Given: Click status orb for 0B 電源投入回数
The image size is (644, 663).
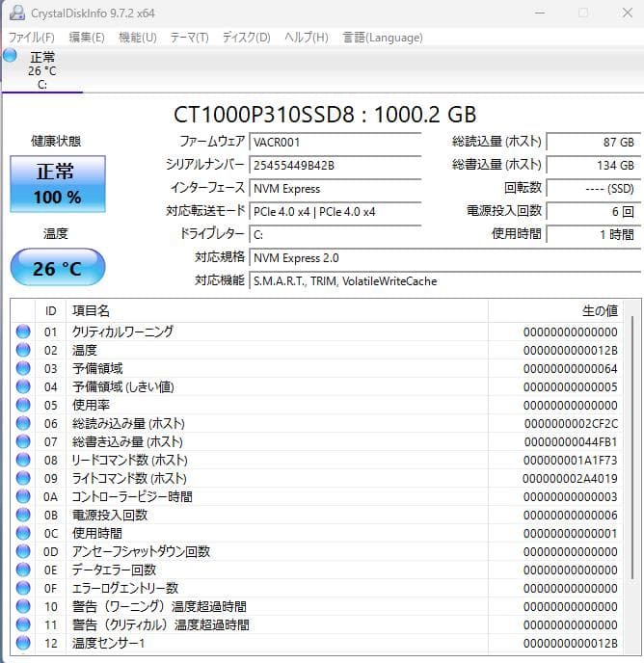Looking at the screenshot, I should pos(23,515).
